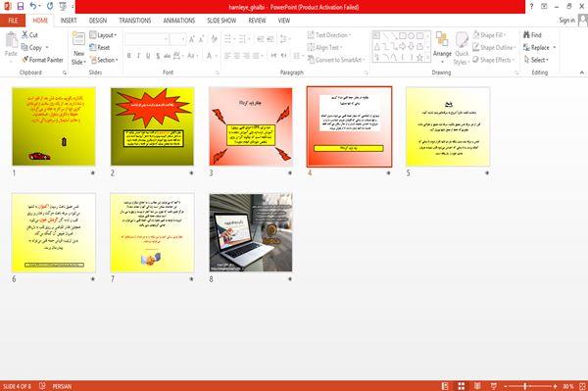Screen dimensions: 588x391
Task: Switch to Normal view in status bar
Action: [445, 386]
